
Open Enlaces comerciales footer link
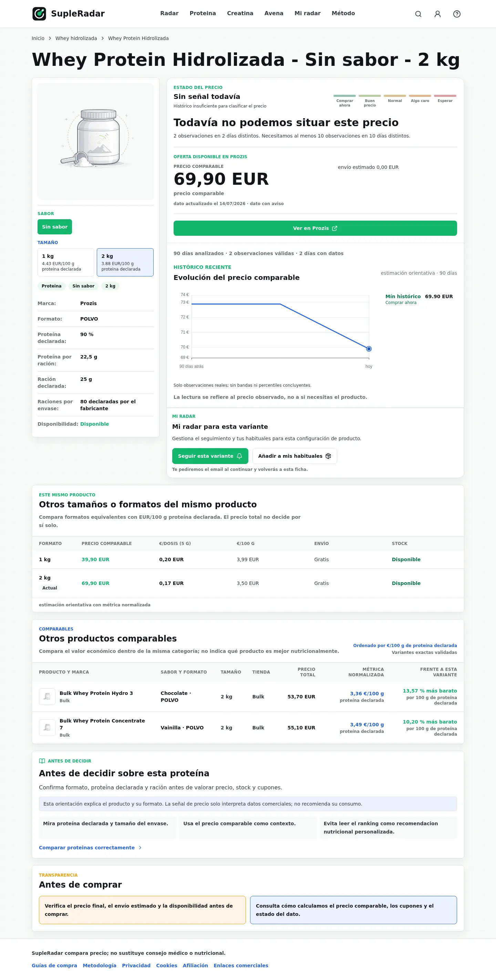[x=241, y=966]
